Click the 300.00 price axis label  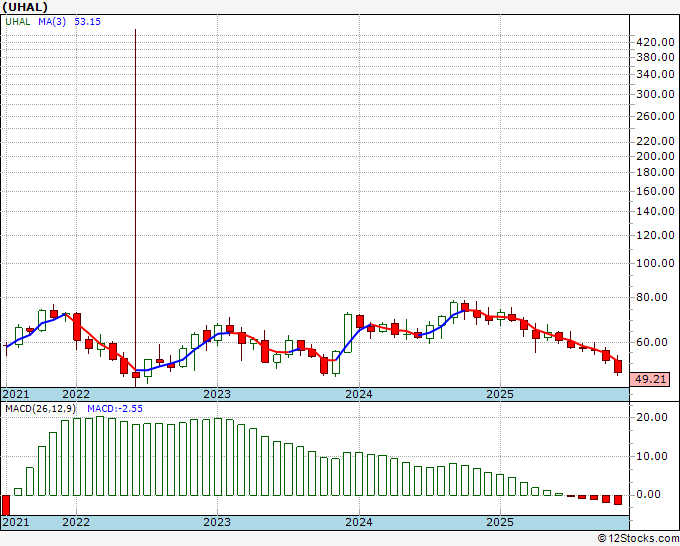coord(655,94)
